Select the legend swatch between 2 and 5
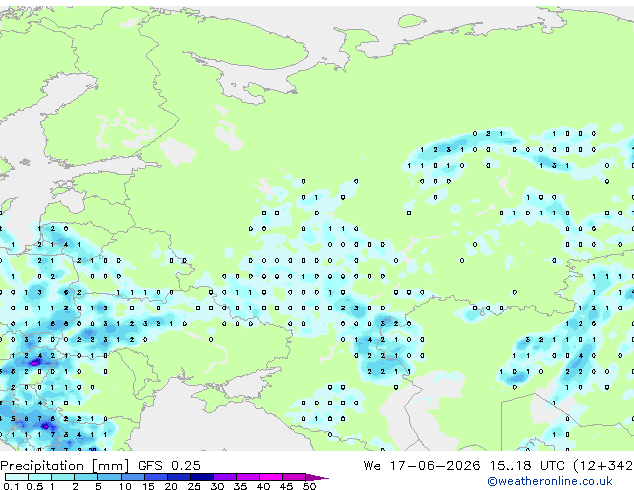This screenshot has width=634, height=490. click(86, 477)
